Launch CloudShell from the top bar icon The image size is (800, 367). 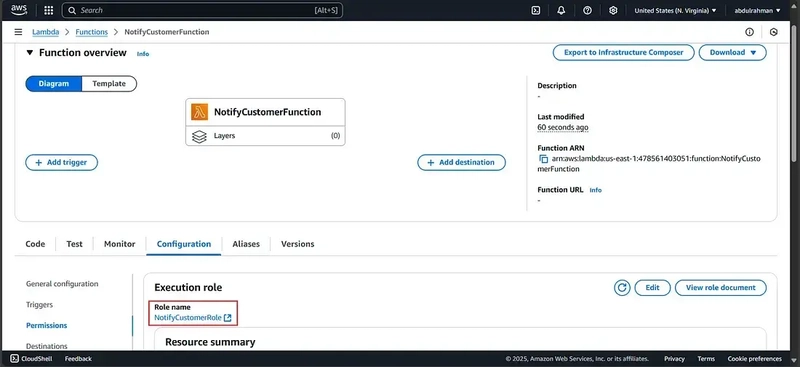[536, 10]
